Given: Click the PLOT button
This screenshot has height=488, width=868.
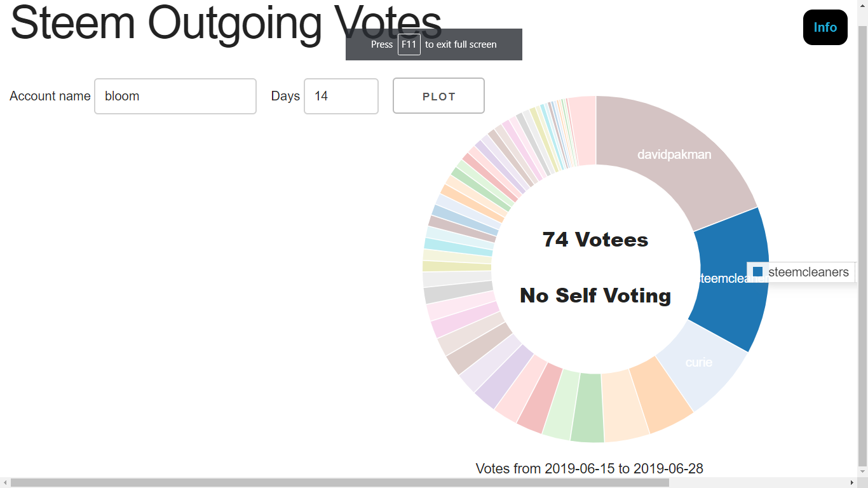Looking at the screenshot, I should click(x=438, y=96).
